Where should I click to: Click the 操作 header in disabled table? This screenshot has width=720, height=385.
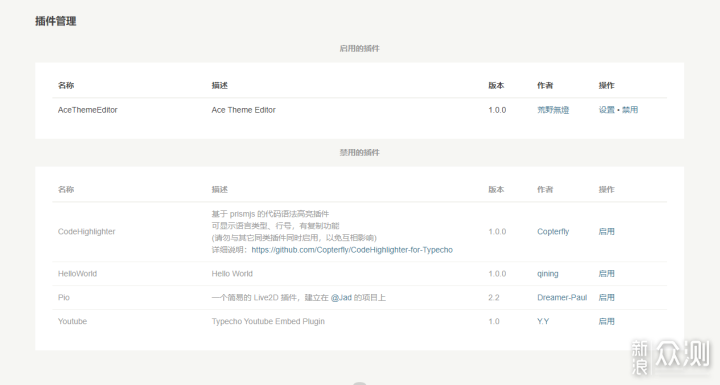(x=606, y=189)
